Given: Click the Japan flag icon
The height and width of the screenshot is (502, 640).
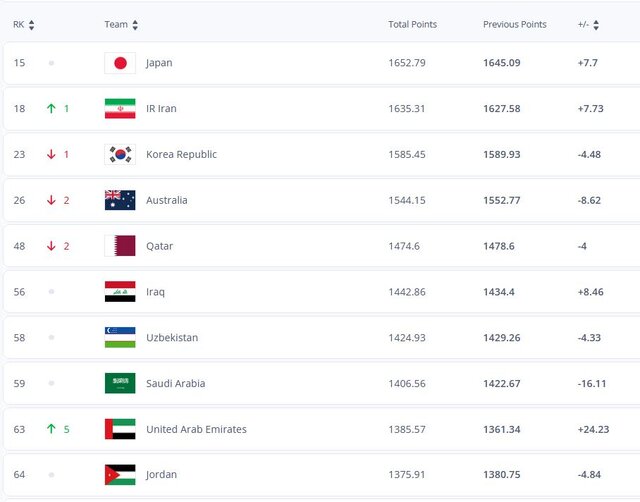Looking at the screenshot, I should (120, 63).
